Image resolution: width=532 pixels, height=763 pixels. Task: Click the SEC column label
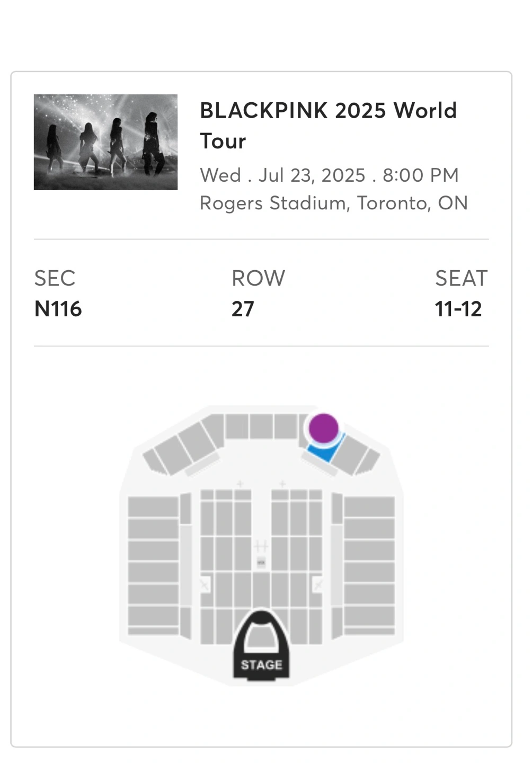tap(55, 278)
